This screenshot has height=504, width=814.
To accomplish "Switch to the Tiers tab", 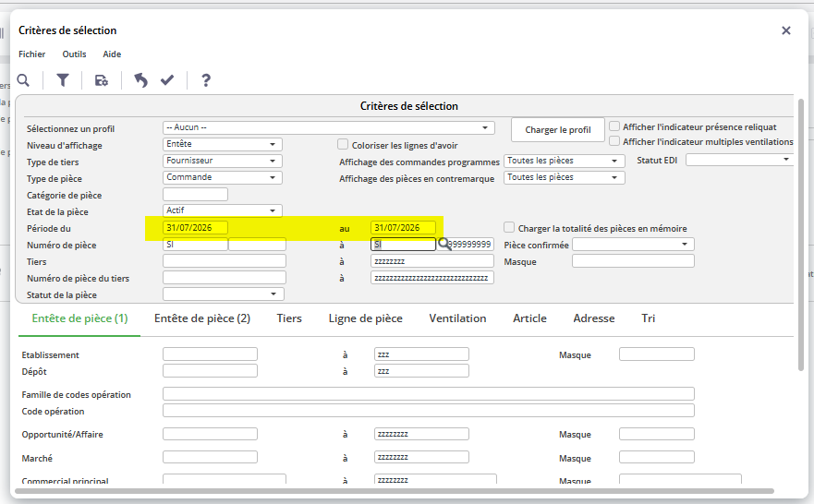I will [289, 318].
